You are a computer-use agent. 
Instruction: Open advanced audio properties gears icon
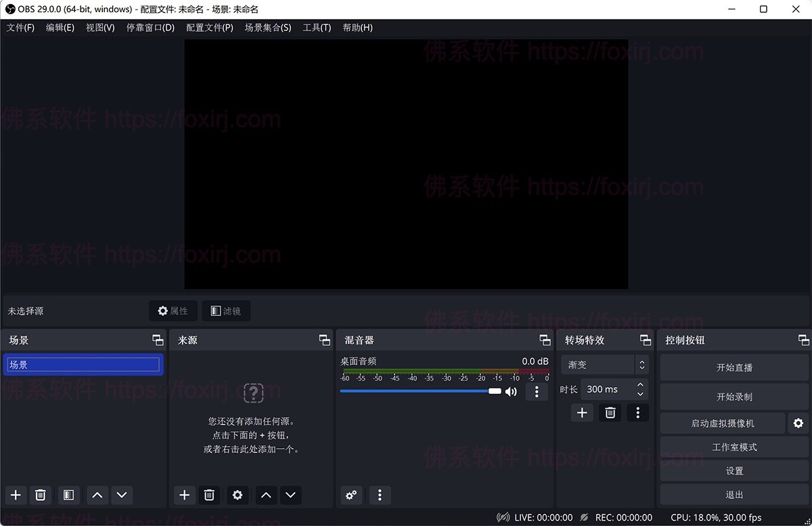(351, 495)
